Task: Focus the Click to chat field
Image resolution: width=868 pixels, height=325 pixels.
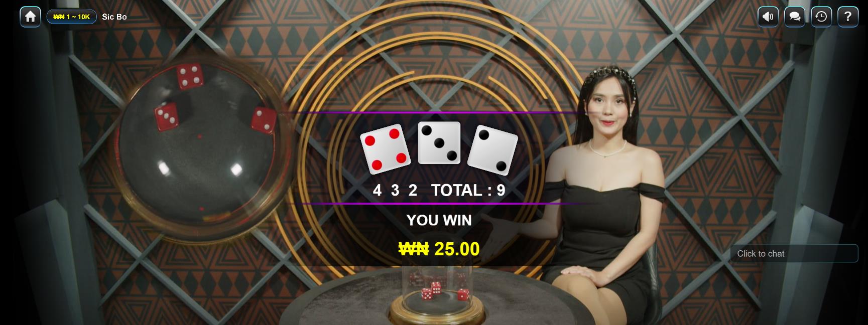Action: (794, 253)
